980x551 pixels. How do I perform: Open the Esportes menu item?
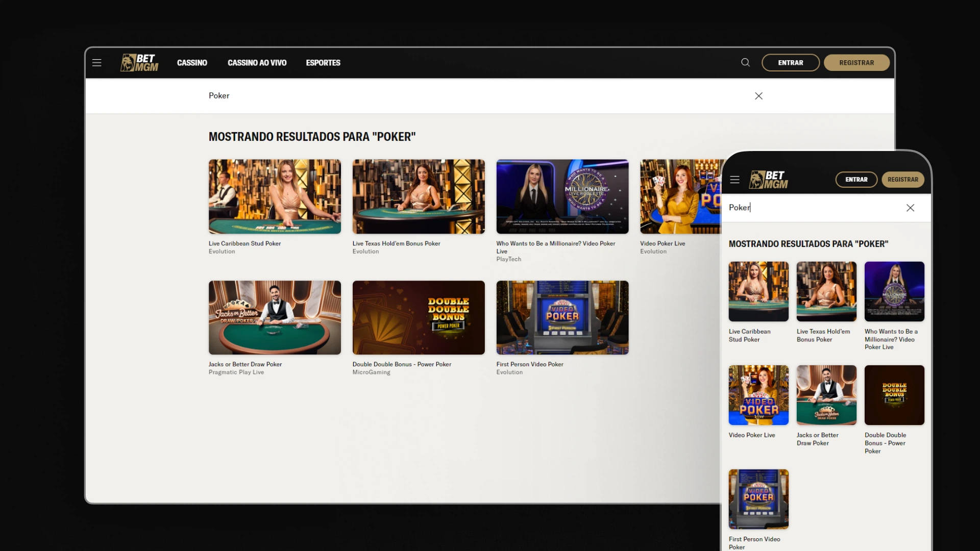(323, 63)
